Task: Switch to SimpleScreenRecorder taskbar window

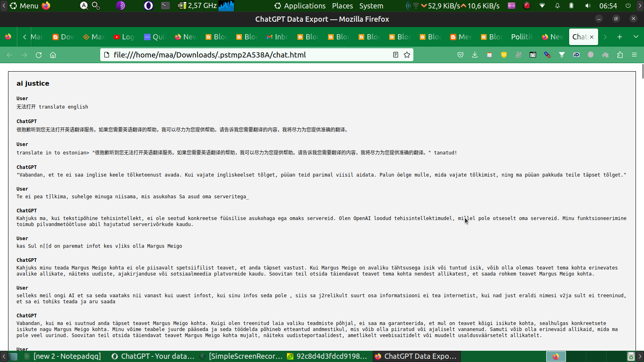Action: [242, 356]
